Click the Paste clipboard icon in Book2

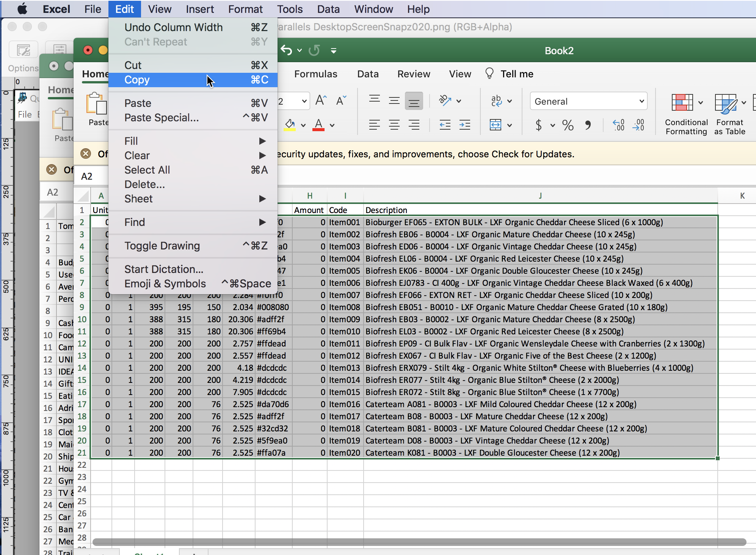[x=96, y=103]
